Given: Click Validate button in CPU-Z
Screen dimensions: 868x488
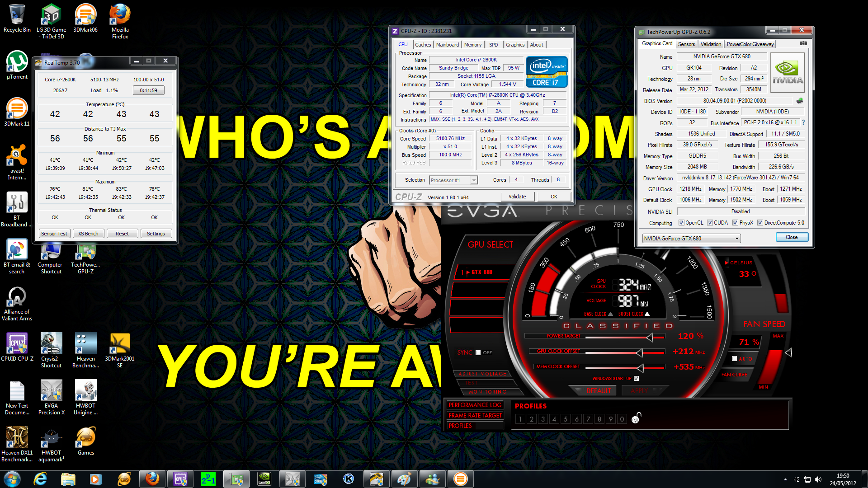Looking at the screenshot, I should coord(517,197).
